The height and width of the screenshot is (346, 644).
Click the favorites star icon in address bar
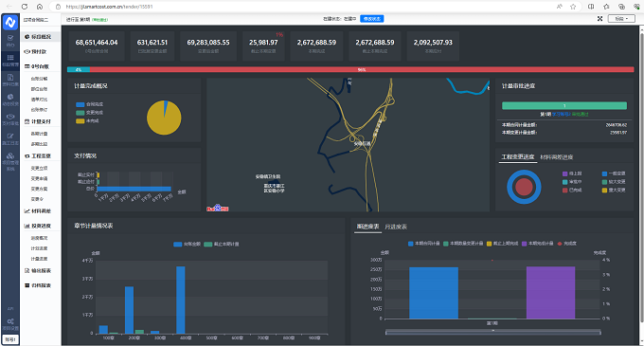[x=573, y=7]
